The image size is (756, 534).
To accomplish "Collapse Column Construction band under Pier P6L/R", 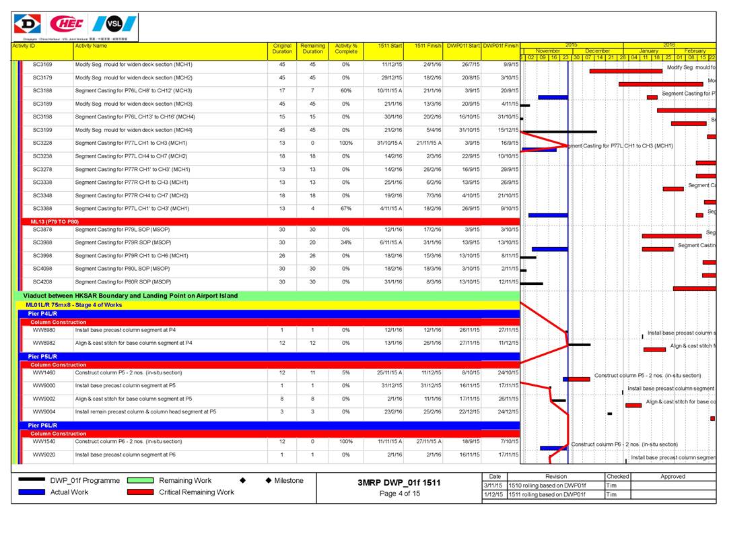I will (271, 434).
